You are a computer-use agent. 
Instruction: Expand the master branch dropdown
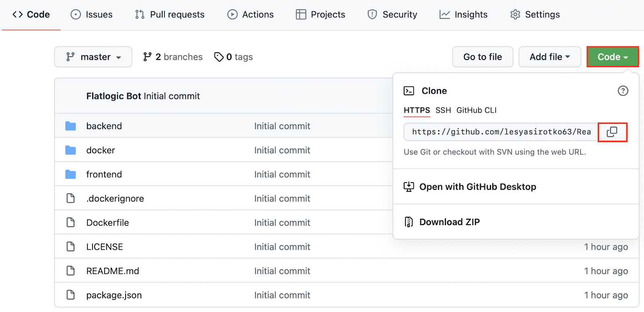click(x=93, y=57)
